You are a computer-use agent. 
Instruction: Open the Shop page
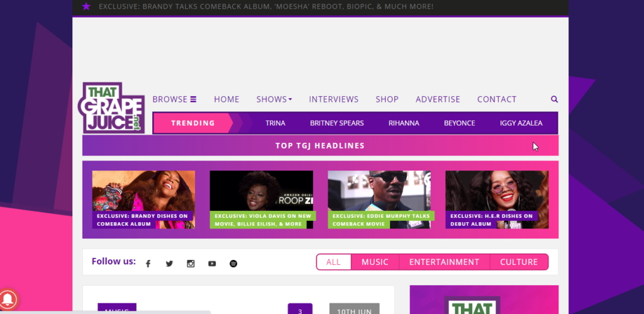[x=387, y=99]
